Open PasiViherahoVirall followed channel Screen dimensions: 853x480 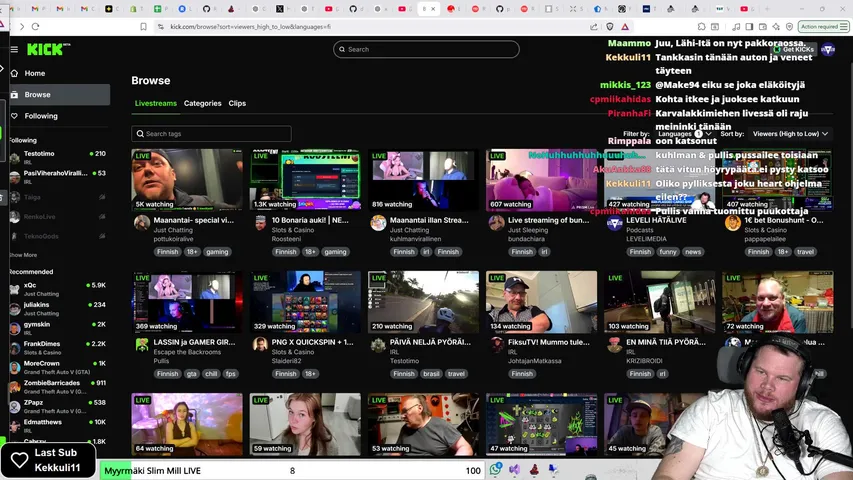point(58,177)
